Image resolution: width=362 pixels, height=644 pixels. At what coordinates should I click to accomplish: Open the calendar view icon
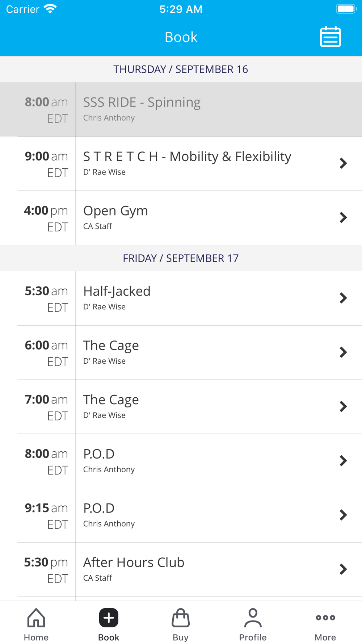[x=330, y=37]
